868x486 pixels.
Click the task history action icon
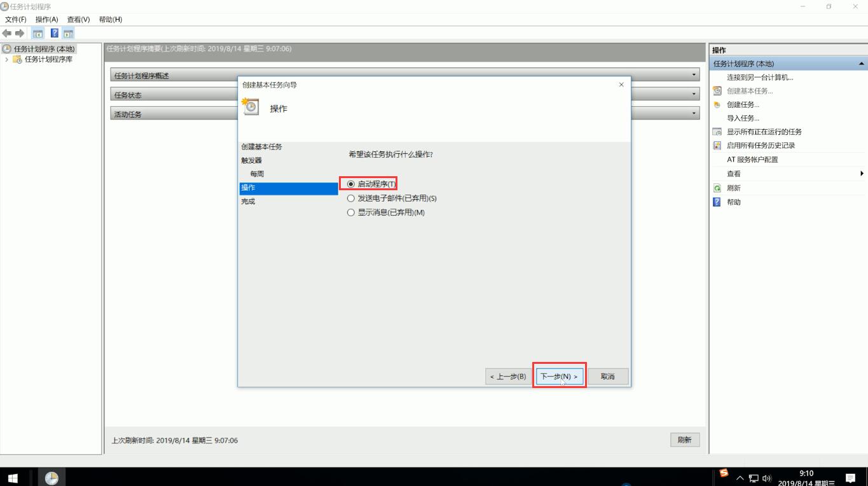click(717, 146)
